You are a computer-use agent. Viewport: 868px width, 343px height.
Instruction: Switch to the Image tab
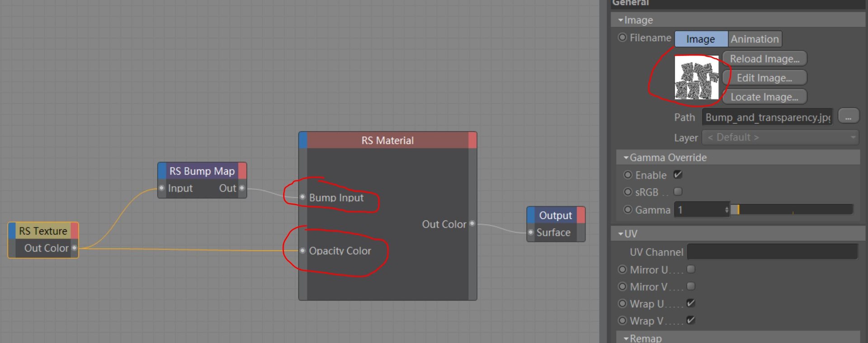click(x=701, y=39)
